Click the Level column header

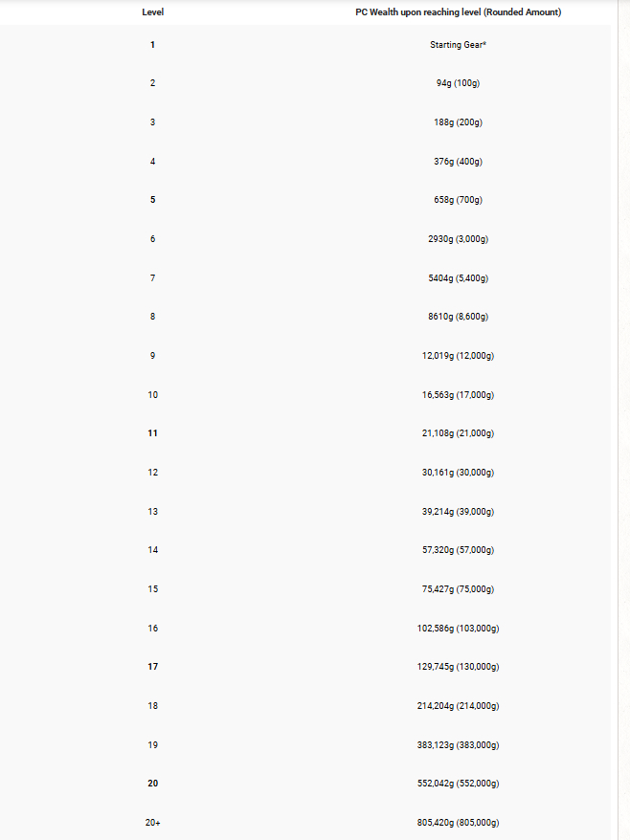(x=152, y=12)
